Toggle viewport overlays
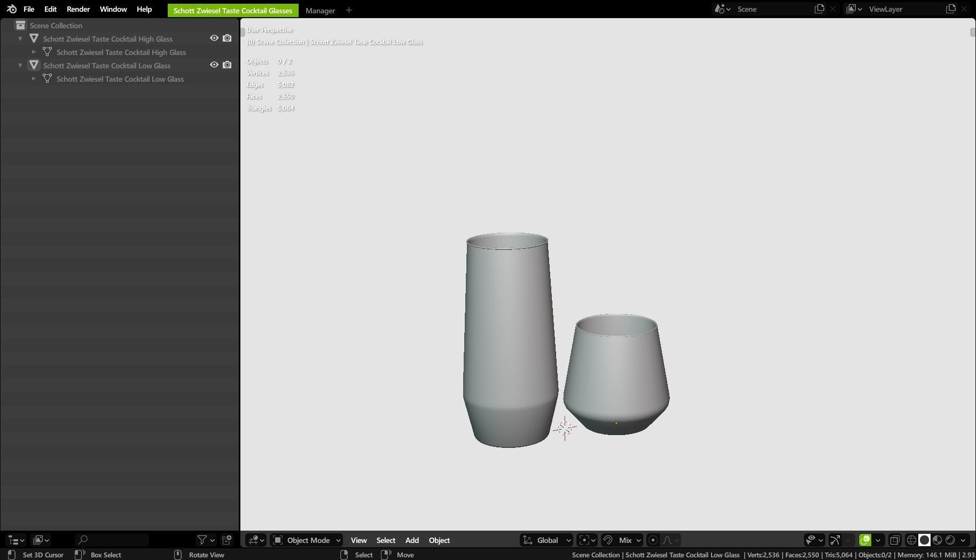The height and width of the screenshot is (560, 976). pyautogui.click(x=865, y=540)
